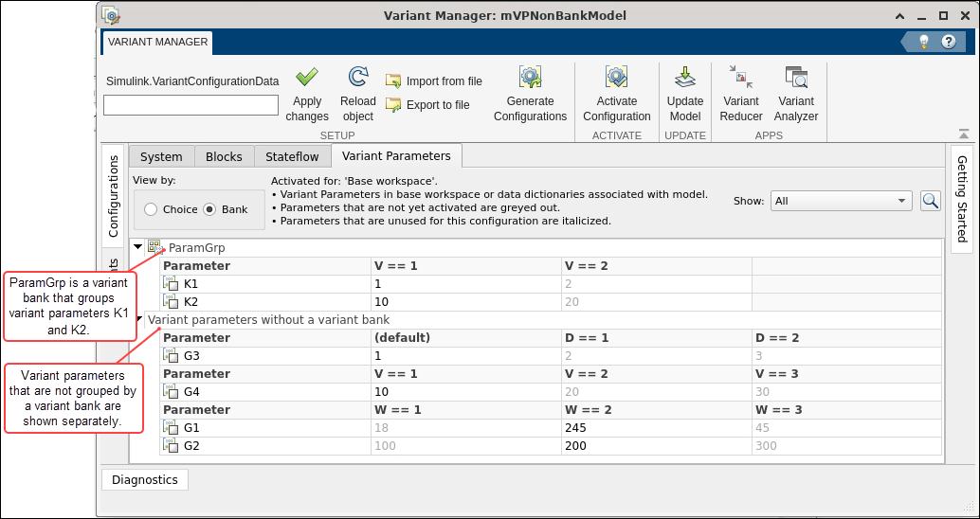Open the Show filter dropdown
This screenshot has width=980, height=519.
842,201
